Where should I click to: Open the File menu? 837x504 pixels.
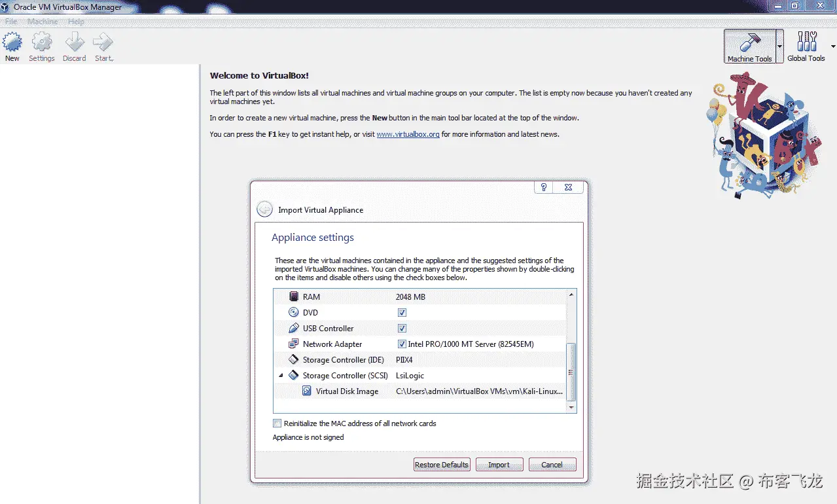tap(11, 22)
